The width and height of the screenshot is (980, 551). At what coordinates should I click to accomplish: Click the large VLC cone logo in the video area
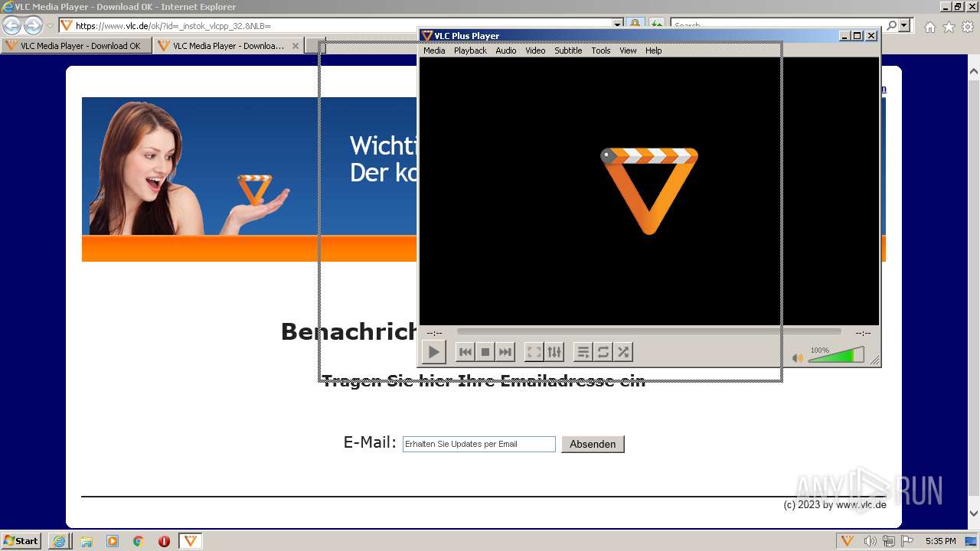click(x=649, y=191)
